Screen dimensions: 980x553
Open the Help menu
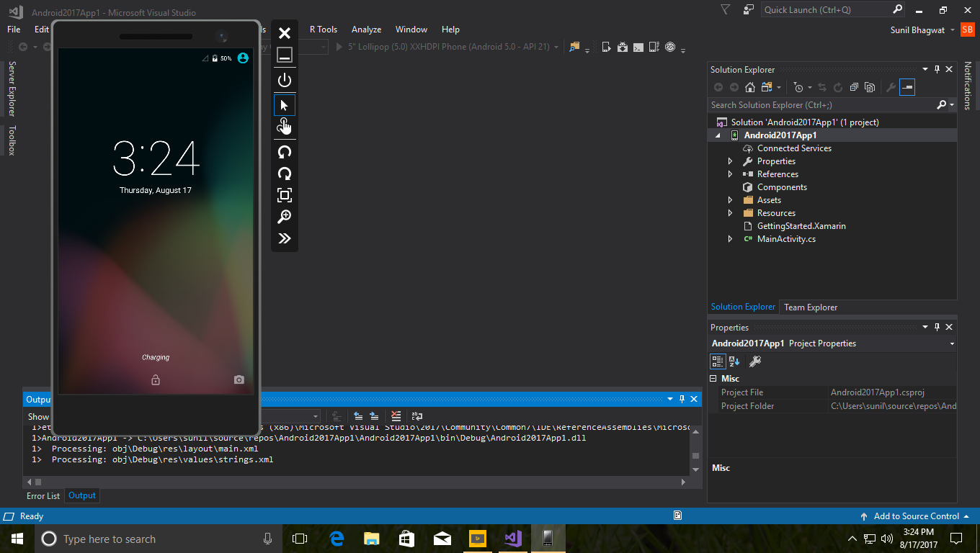tap(450, 30)
